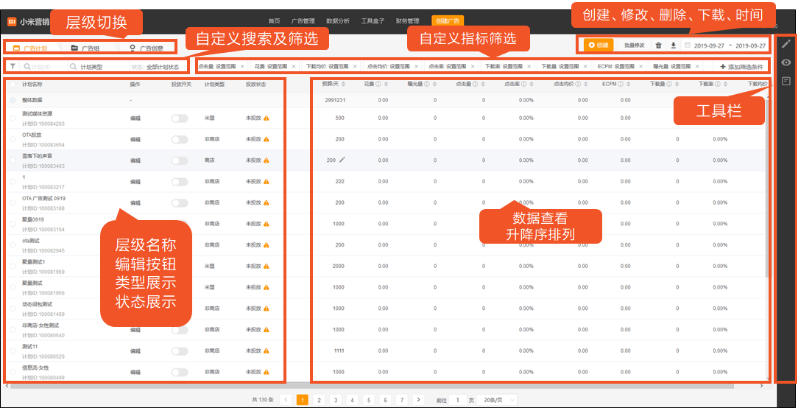This screenshot has height=412, width=797.
Task: Click 编辑 link for OTA投放 plan
Action: coord(135,139)
